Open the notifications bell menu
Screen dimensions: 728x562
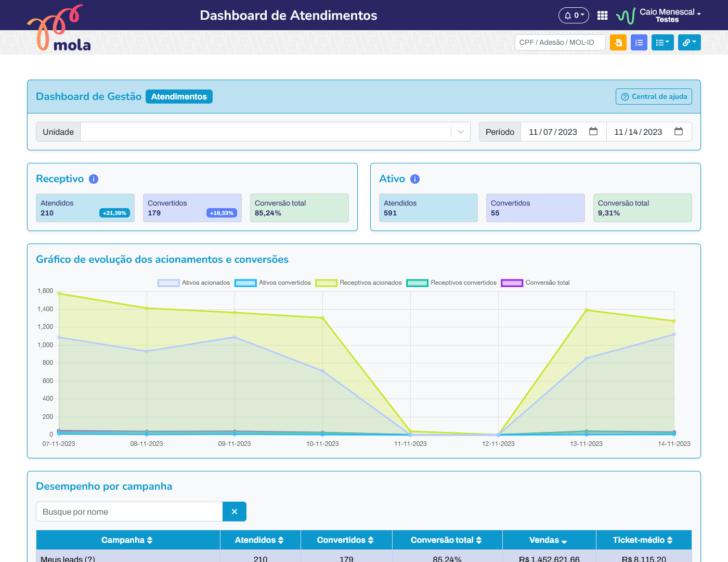(574, 16)
